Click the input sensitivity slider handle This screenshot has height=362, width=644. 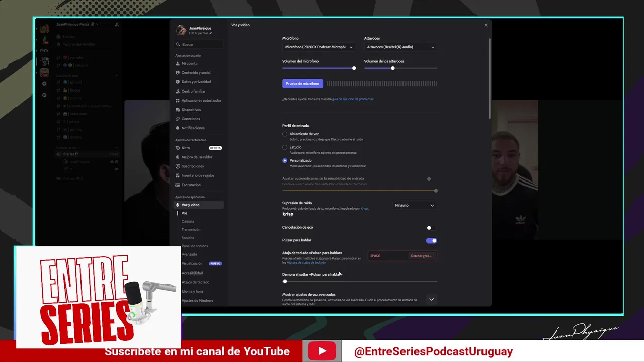436,191
